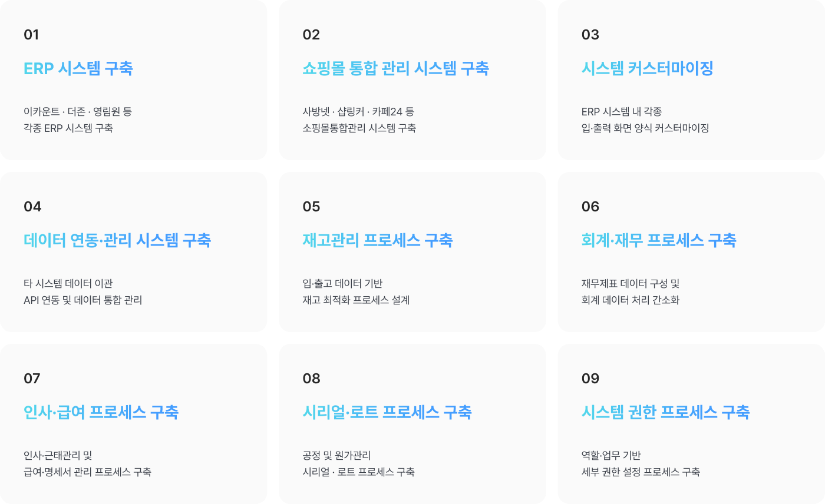Select the number 08 label
Viewport: 825px width, 504px height.
click(311, 379)
